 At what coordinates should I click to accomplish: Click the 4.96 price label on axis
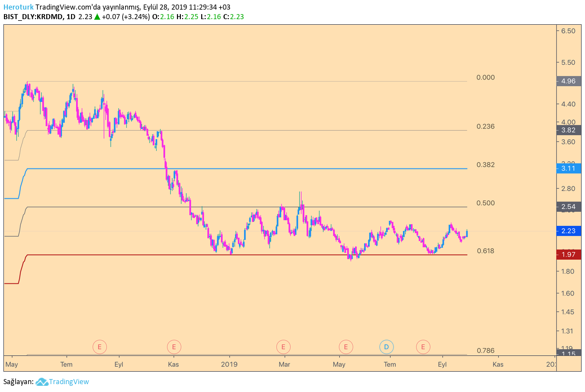point(568,81)
